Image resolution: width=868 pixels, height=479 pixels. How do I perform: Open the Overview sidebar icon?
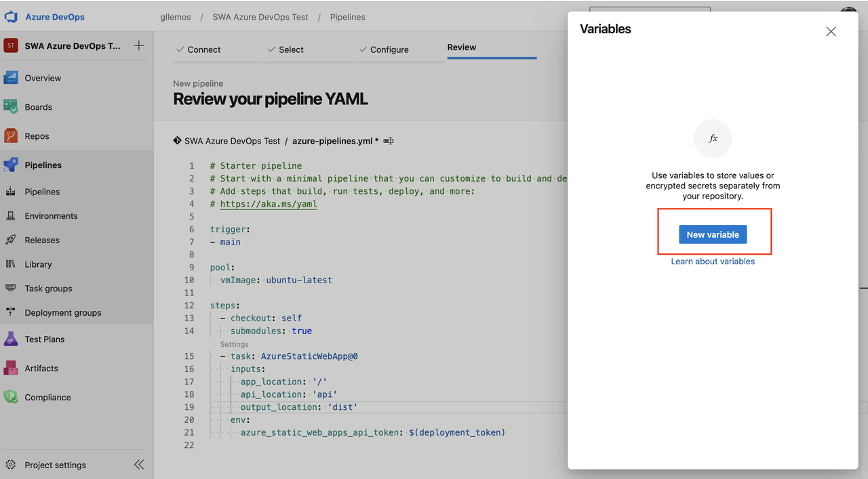[11, 78]
